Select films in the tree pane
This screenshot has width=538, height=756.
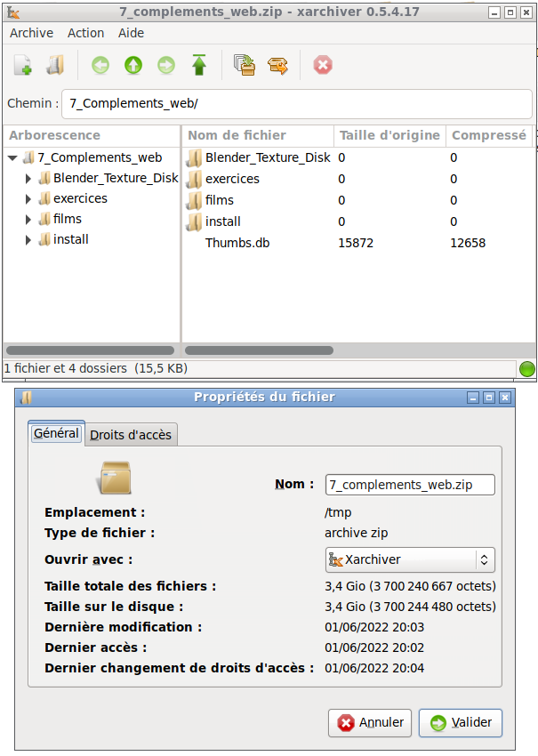coord(68,220)
